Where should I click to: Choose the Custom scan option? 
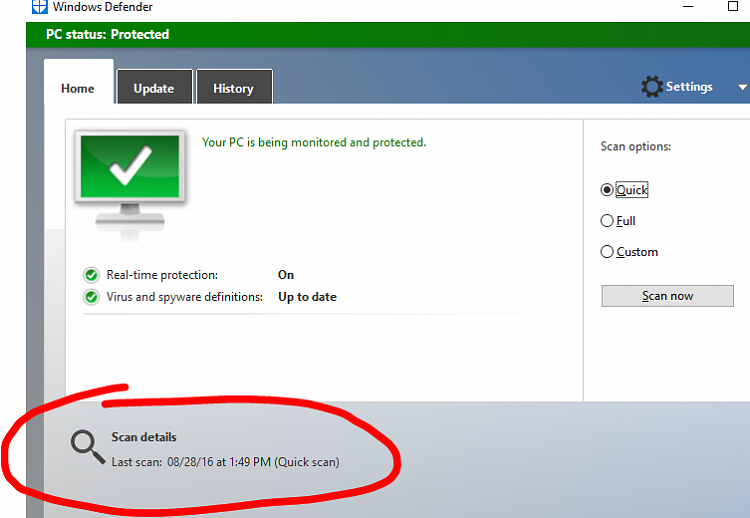pos(607,252)
